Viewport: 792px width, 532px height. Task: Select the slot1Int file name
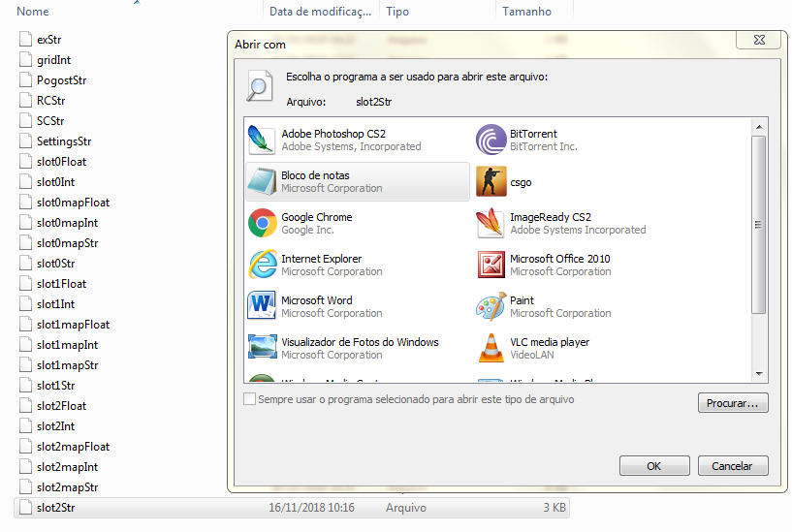55,304
